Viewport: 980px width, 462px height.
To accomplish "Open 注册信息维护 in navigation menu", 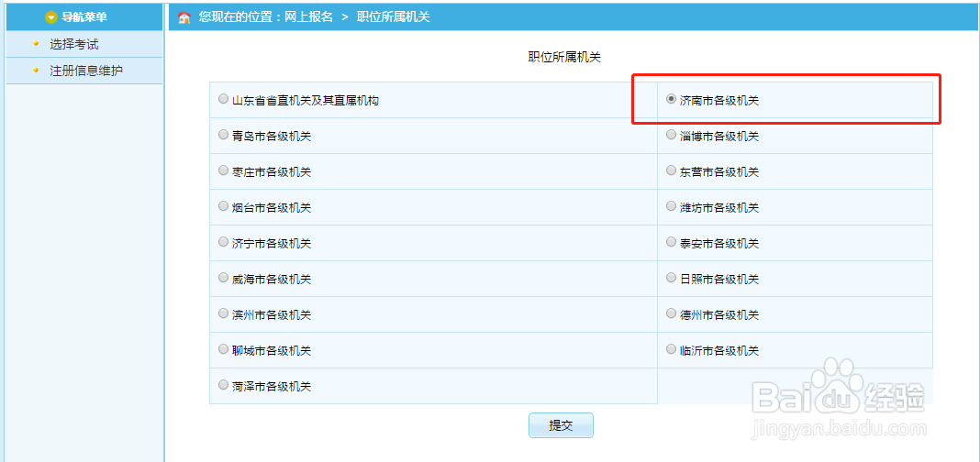I will [85, 71].
